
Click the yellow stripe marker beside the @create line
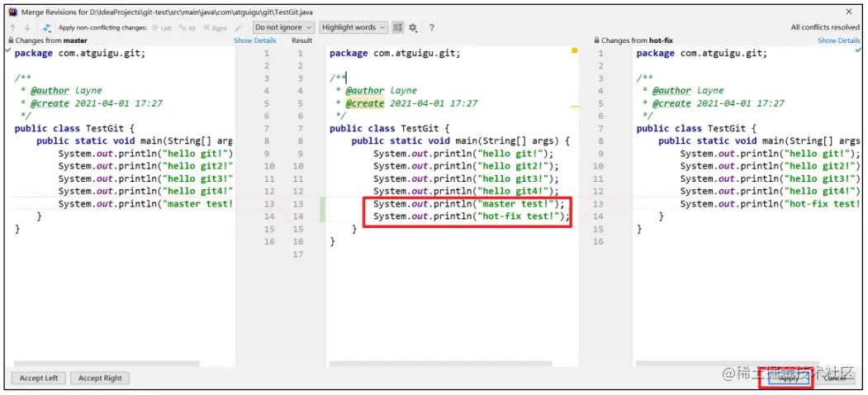point(574,106)
